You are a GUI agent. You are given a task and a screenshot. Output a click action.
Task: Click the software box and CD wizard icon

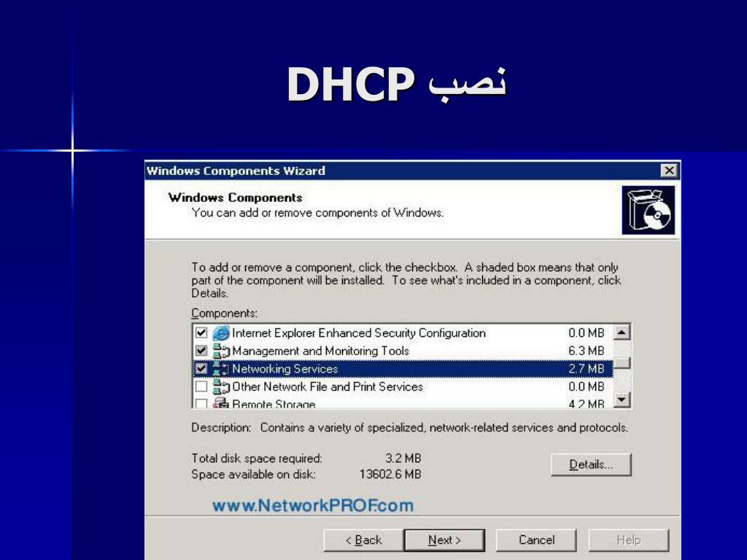[x=649, y=210]
